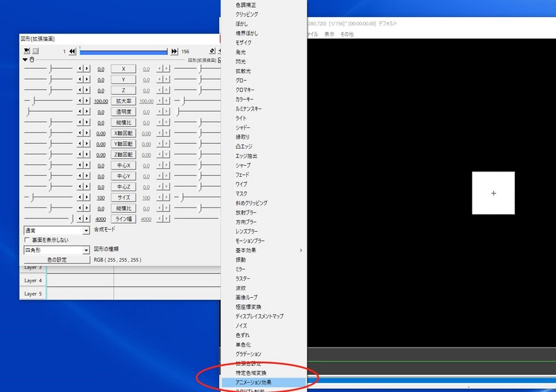Click the right increment arrow for 拡大率
The width and height of the screenshot is (556, 392).
click(x=88, y=101)
